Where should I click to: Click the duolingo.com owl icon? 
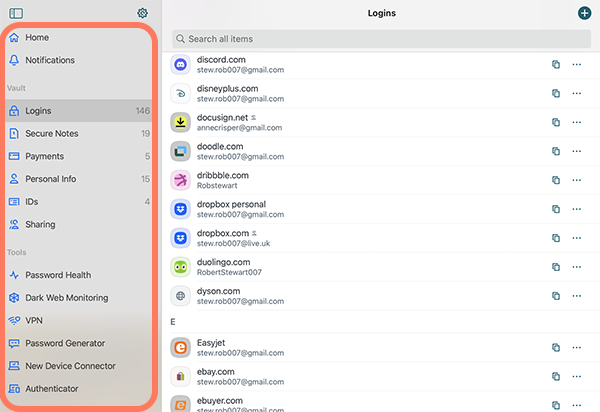click(180, 267)
